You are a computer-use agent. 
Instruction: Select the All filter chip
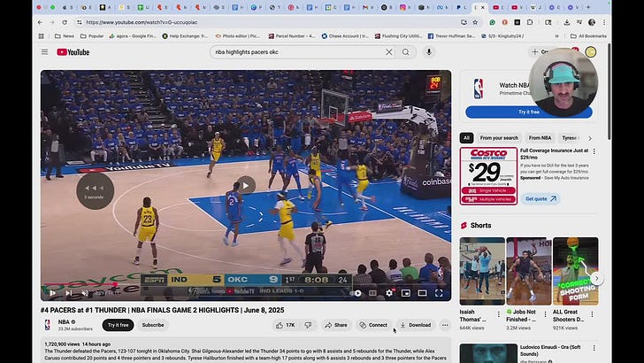tap(466, 138)
